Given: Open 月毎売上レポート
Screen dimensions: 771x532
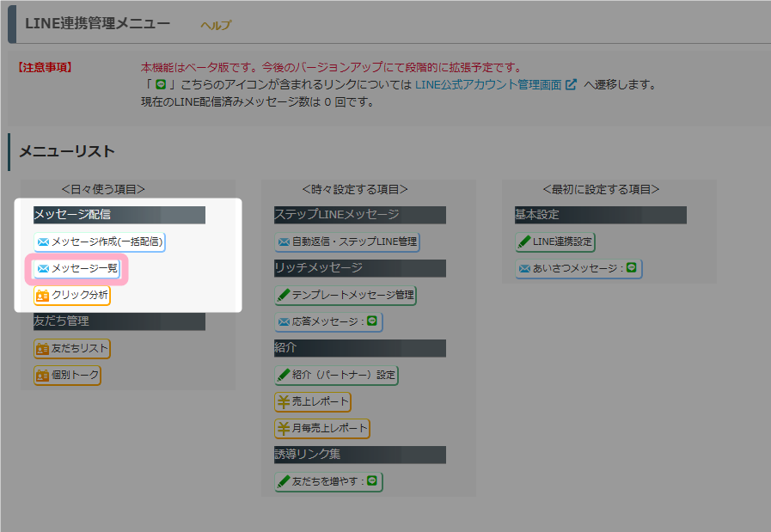Looking at the screenshot, I should tap(322, 428).
